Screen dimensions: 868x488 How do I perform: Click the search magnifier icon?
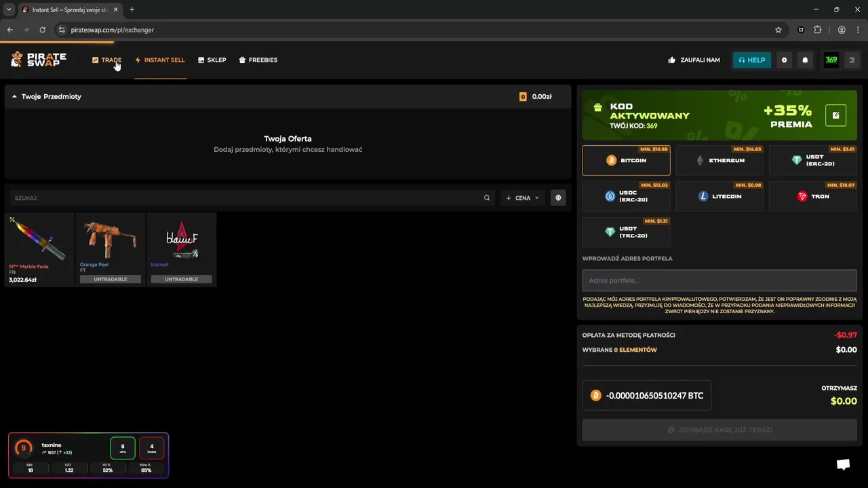tap(487, 198)
